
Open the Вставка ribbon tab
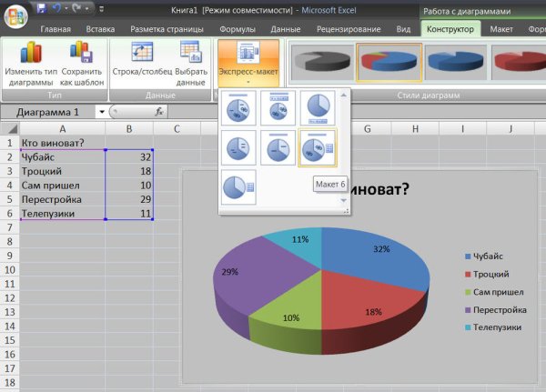coord(100,29)
